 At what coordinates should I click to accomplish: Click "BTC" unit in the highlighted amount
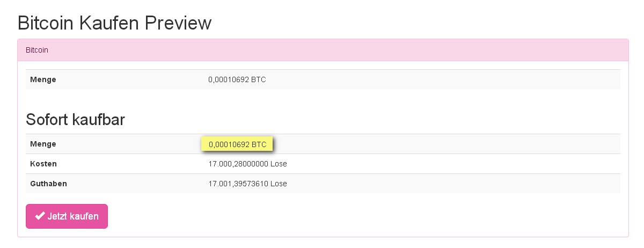pyautogui.click(x=259, y=144)
